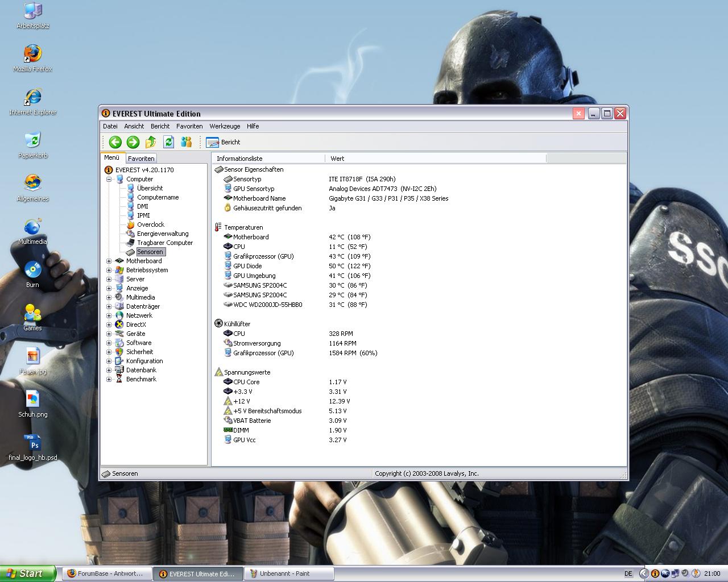Open the Burn desktop icon
Viewport: 728px width, 582px height.
coord(32,275)
